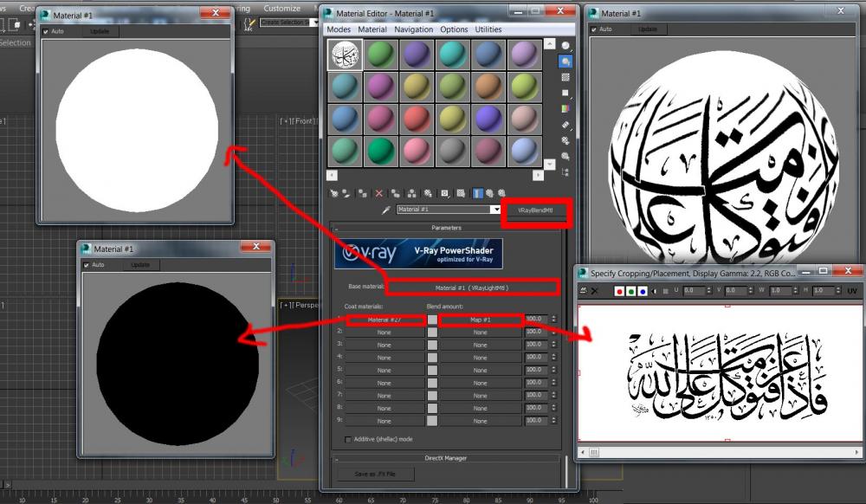Toggle the highlighted Show End Result icon
This screenshot has width=866, height=504.
click(x=478, y=193)
